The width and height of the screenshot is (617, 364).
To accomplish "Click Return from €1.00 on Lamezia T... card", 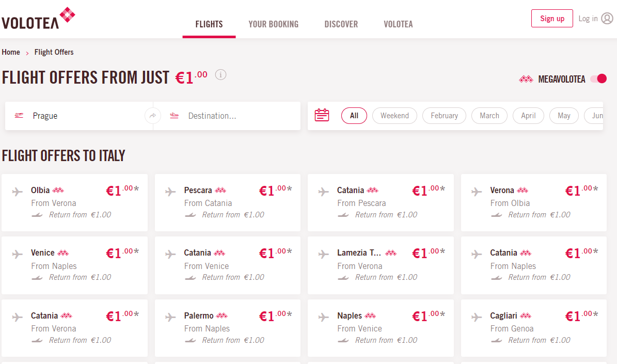I will [386, 277].
